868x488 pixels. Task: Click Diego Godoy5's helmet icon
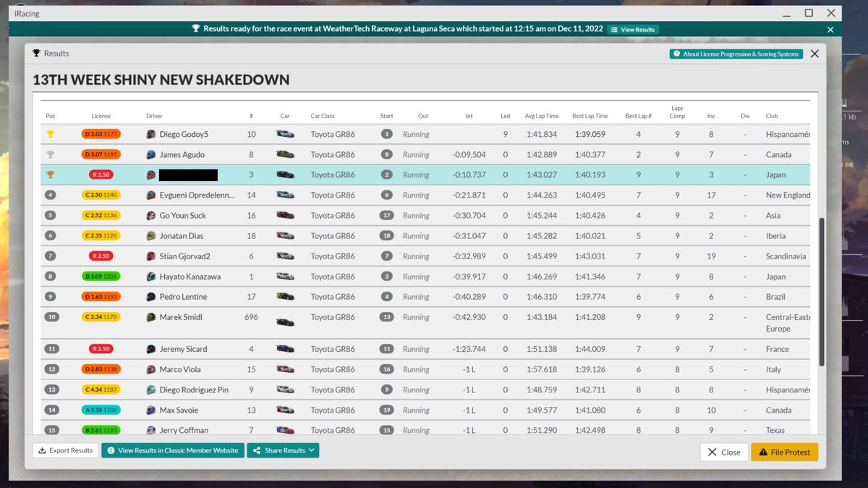pos(151,134)
